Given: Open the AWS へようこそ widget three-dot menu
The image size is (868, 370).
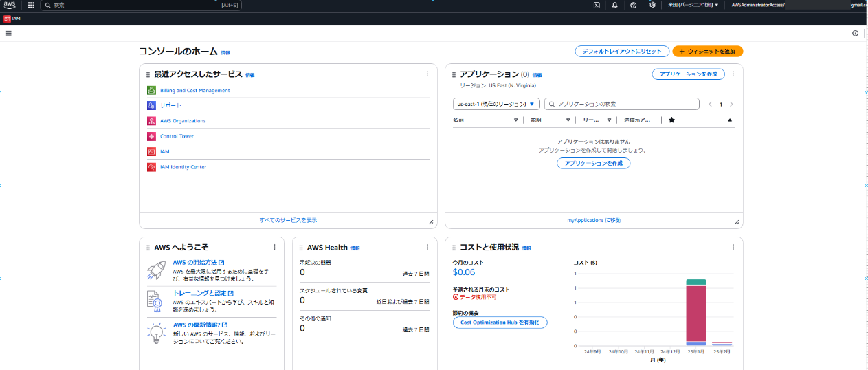Looking at the screenshot, I should tap(274, 247).
